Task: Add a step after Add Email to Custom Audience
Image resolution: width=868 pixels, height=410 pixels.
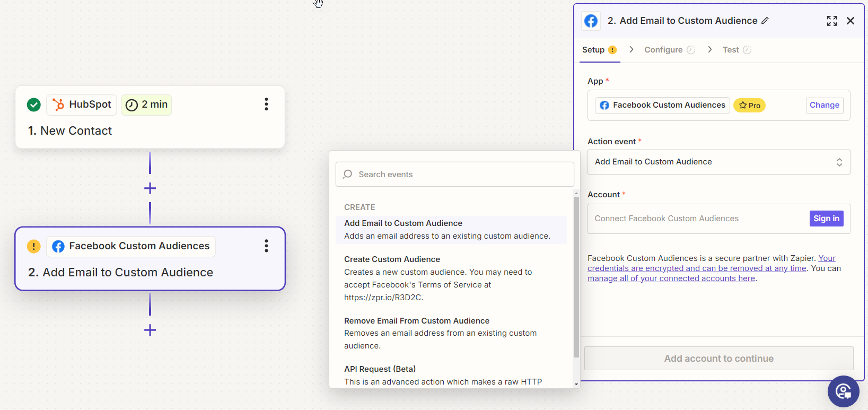Action: tap(150, 330)
